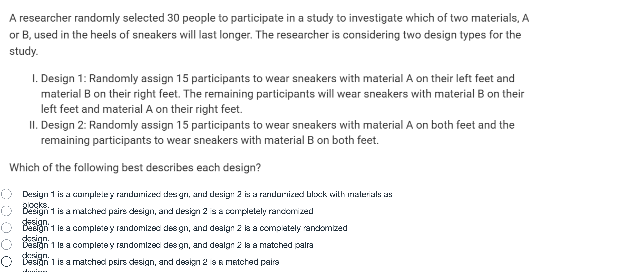Select the radio button for completely randomized and randomized block option
The image size is (644, 272).
pyautogui.click(x=6, y=194)
